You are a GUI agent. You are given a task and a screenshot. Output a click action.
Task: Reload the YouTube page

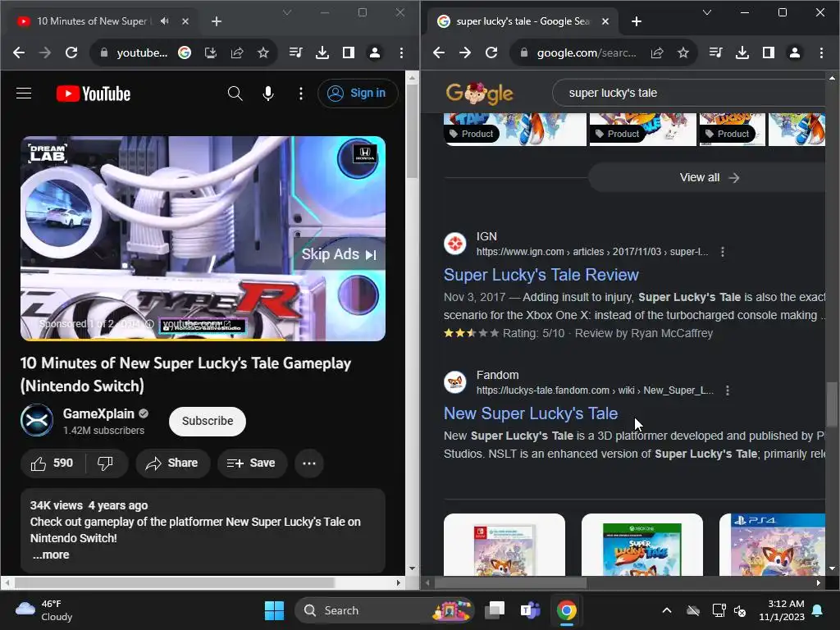pos(71,52)
